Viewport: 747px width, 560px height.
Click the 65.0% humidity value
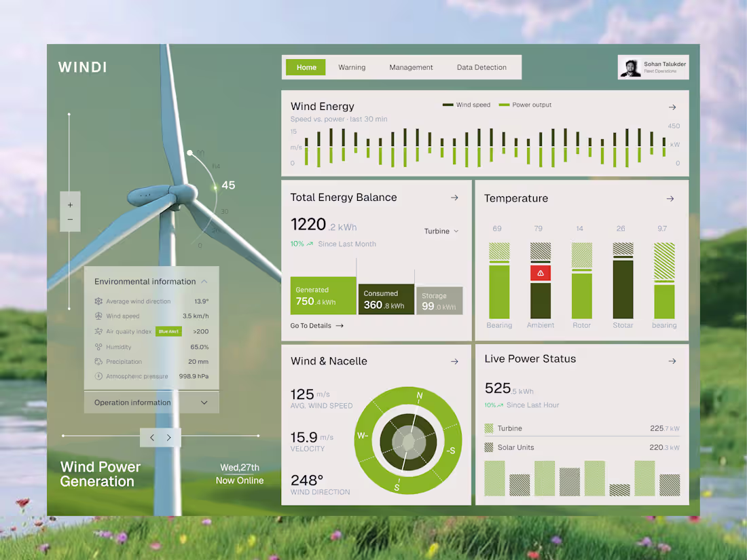pyautogui.click(x=200, y=347)
